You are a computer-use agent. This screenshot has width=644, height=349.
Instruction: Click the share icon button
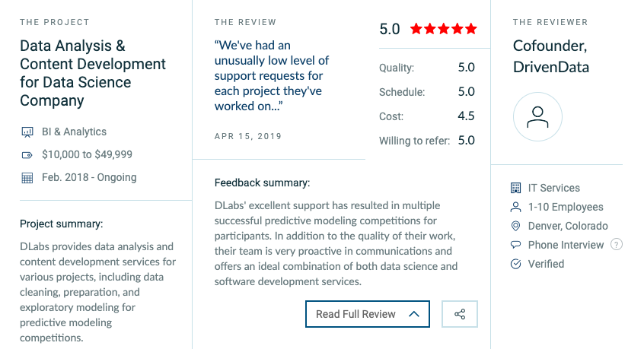[x=459, y=314]
